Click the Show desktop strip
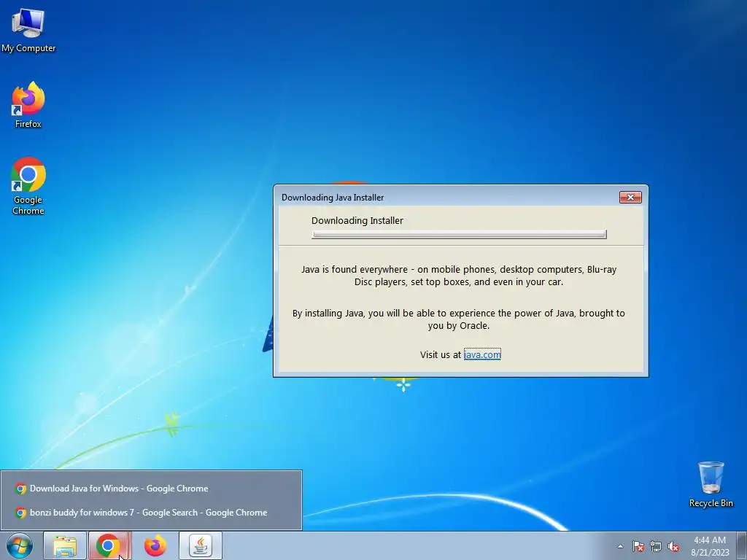The image size is (747, 560). click(742, 545)
